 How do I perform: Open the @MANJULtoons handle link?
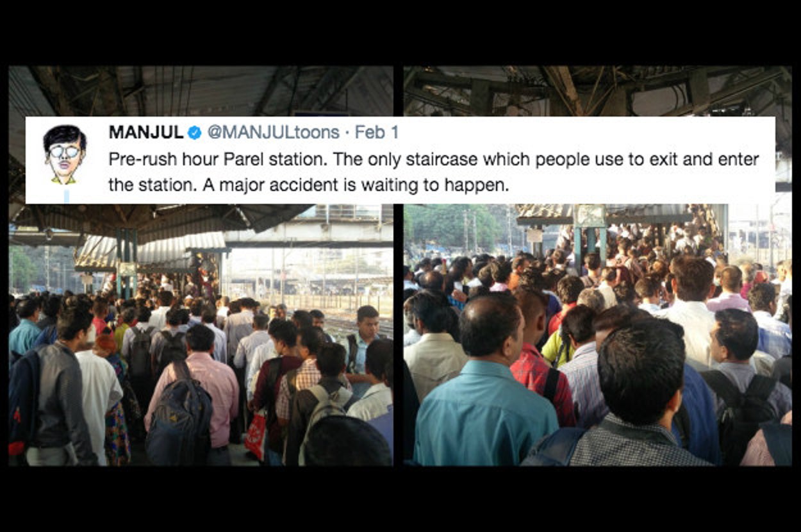tap(272, 133)
